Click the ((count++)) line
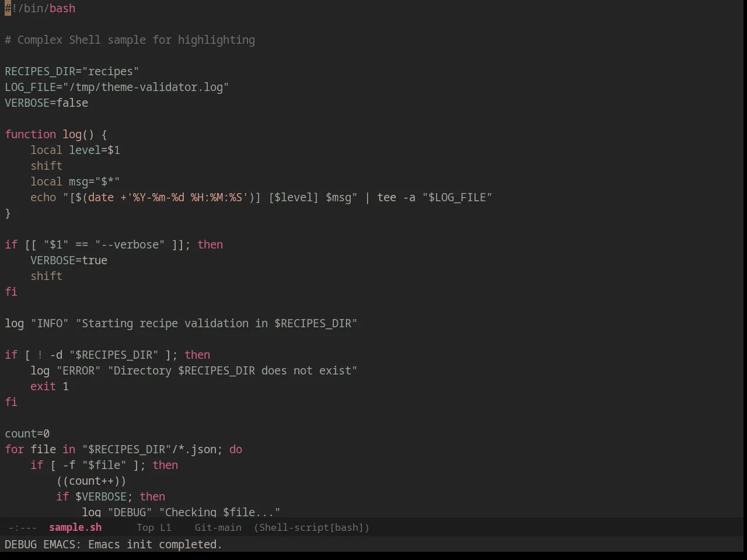Image resolution: width=747 pixels, height=560 pixels. [91, 481]
